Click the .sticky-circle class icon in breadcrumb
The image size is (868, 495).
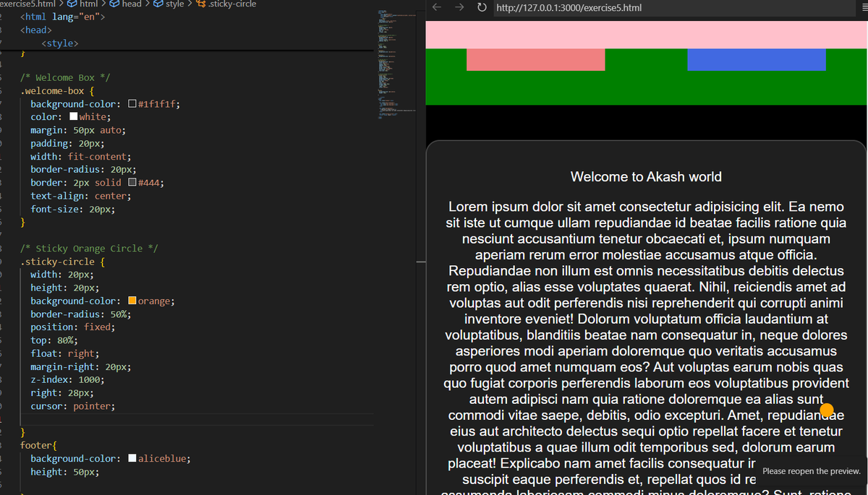[202, 4]
